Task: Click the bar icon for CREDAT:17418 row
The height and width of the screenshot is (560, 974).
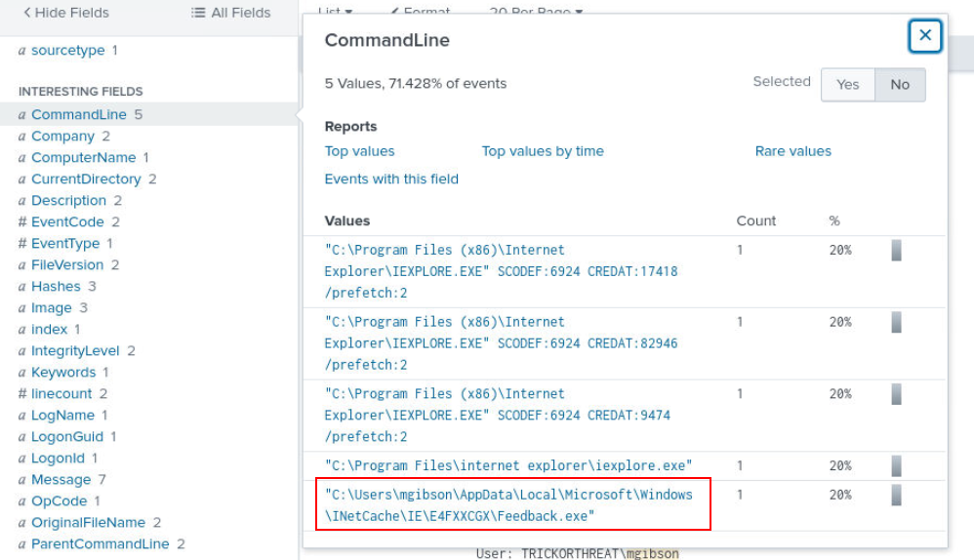Action: coord(896,250)
